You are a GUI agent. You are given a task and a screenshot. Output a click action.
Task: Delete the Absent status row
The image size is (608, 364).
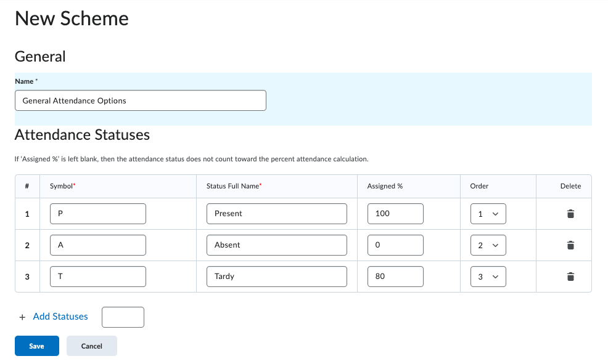tap(570, 245)
